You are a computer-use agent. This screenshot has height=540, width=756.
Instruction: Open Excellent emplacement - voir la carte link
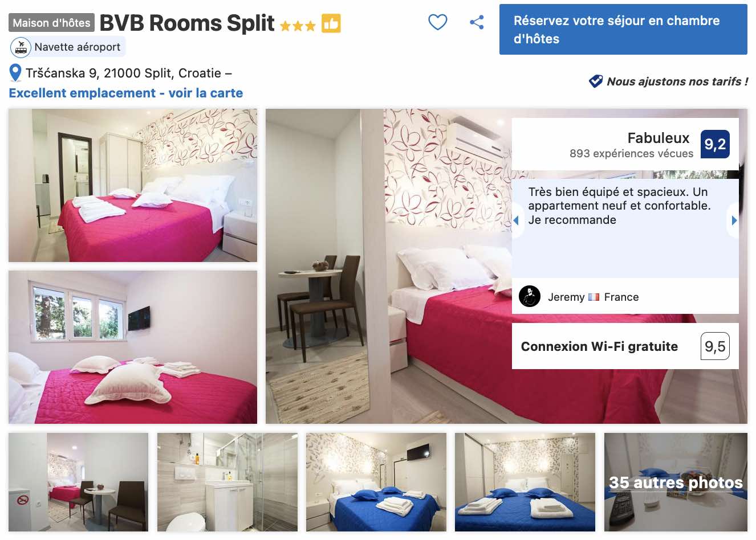tap(126, 93)
